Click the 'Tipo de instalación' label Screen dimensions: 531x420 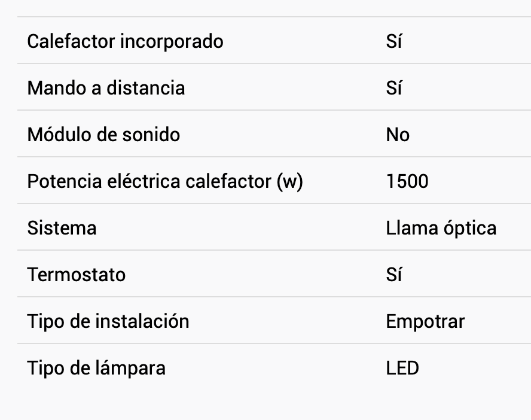click(108, 321)
